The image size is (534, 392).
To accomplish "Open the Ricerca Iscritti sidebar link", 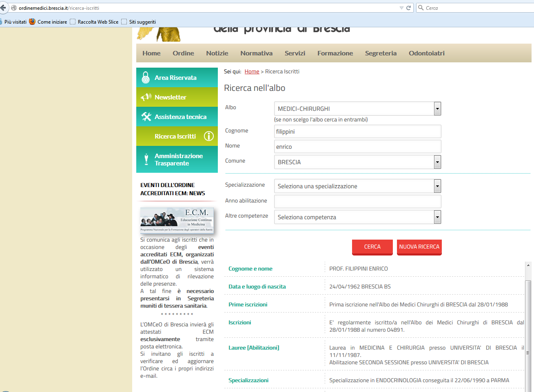I will coord(177,136).
